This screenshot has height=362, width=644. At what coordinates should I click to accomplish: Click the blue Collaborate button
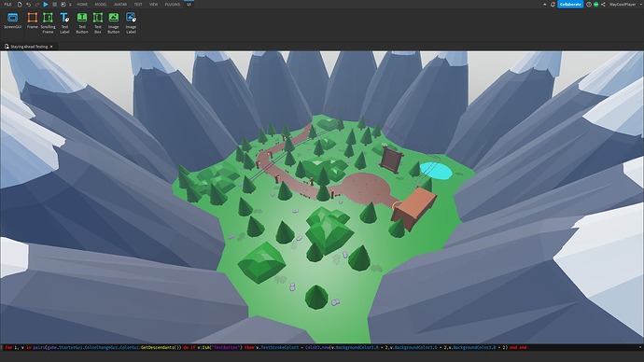click(x=570, y=4)
